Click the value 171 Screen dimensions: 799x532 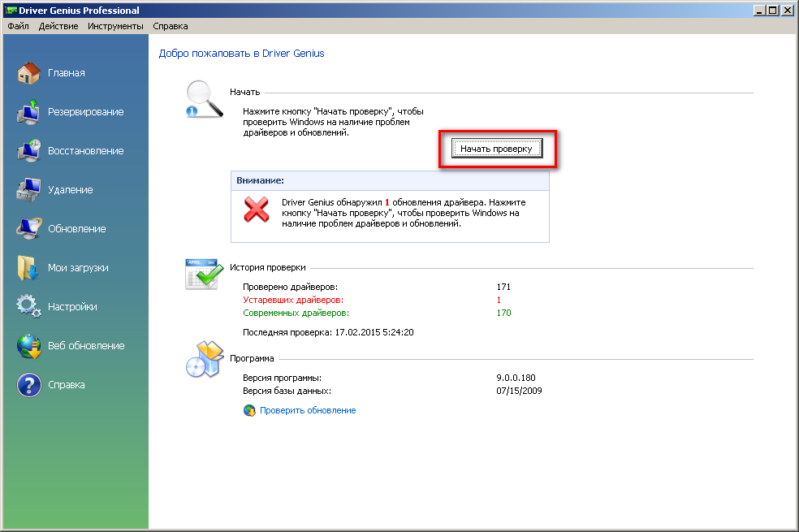click(x=503, y=287)
